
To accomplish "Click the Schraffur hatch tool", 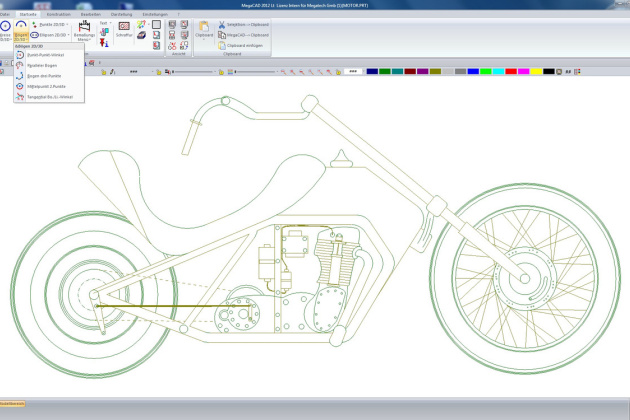I will (x=125, y=31).
